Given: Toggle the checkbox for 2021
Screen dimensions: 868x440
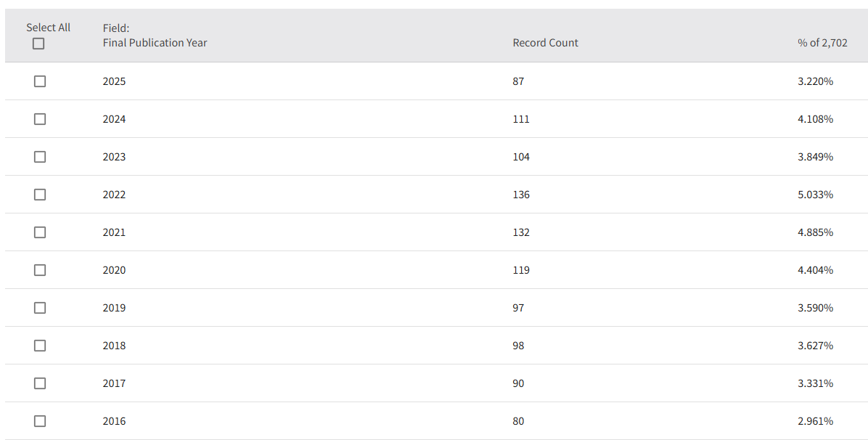Looking at the screenshot, I should 40,232.
